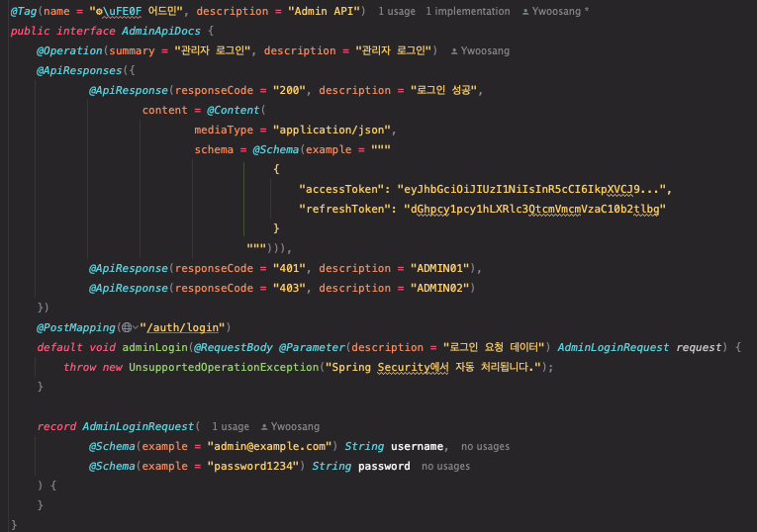This screenshot has width=757, height=532.
Task: Click the "로그인 성공" description string
Action: [x=443, y=90]
